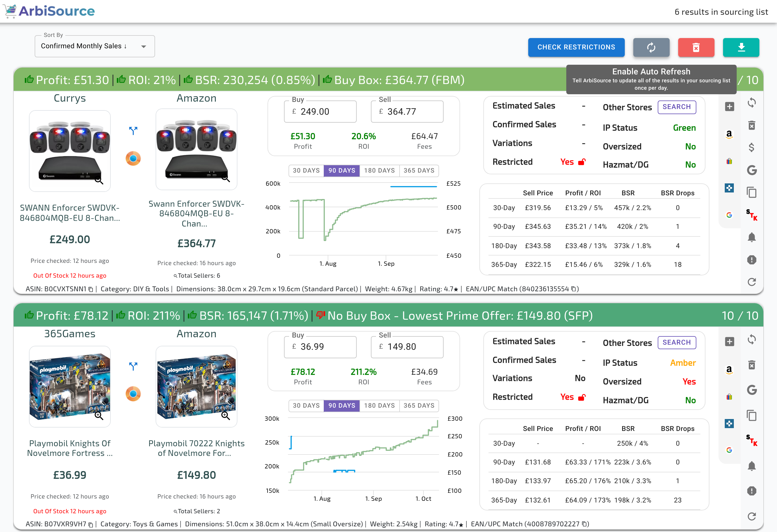Click copy icon in Swann card sidebar
This screenshot has width=777, height=532.
pos(752,192)
